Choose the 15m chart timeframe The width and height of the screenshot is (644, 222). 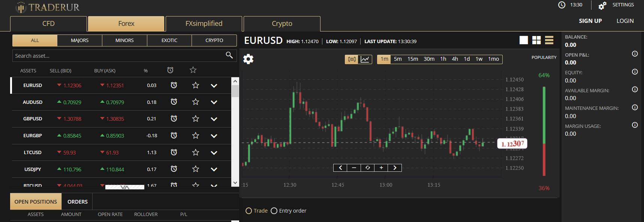click(x=413, y=59)
